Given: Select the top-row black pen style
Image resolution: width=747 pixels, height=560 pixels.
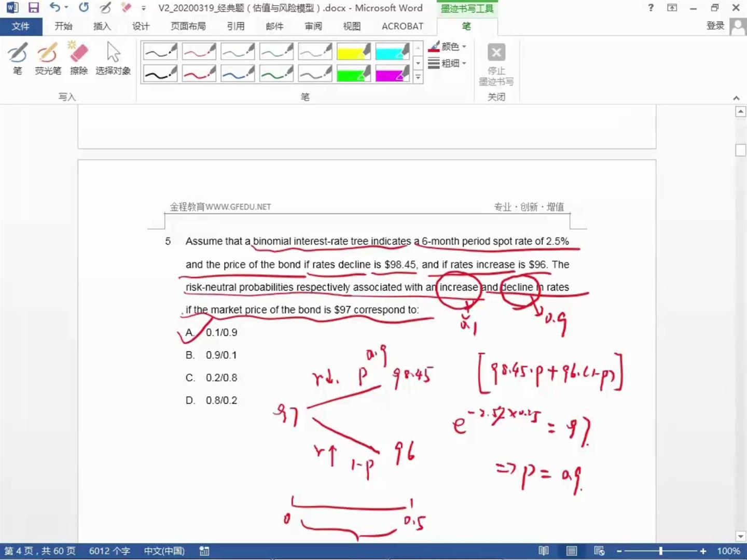Looking at the screenshot, I should pos(160,51).
